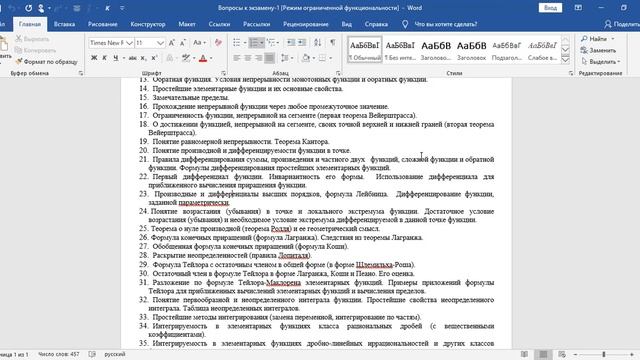Screen dimensions: 640x360
Task: Clear all formatting icon
Action: pos(218,43)
